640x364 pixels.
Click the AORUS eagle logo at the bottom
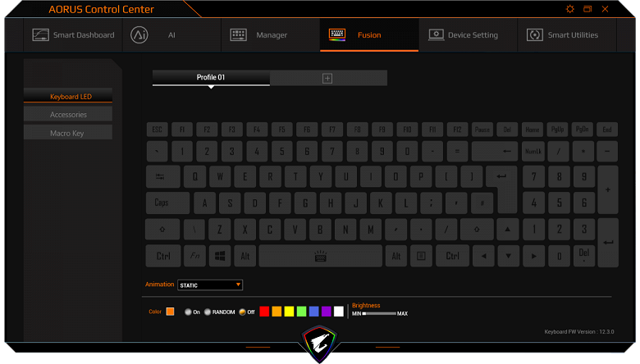click(320, 343)
